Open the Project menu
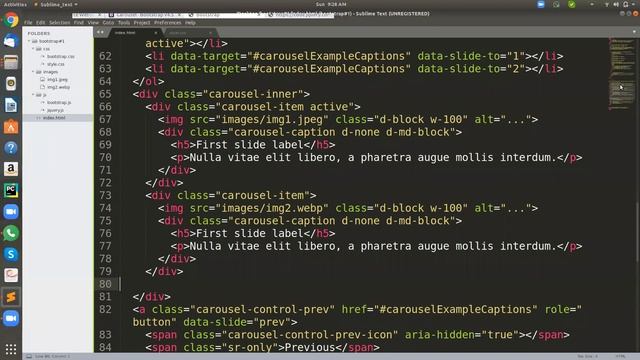 142,22
